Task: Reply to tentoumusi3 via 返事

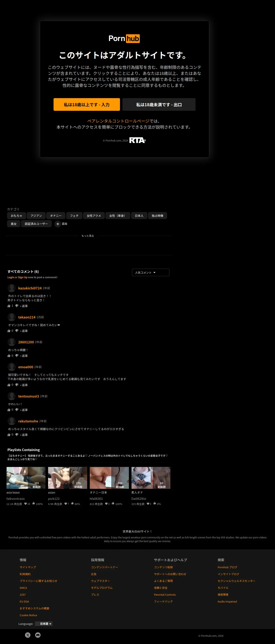Action: point(25,410)
